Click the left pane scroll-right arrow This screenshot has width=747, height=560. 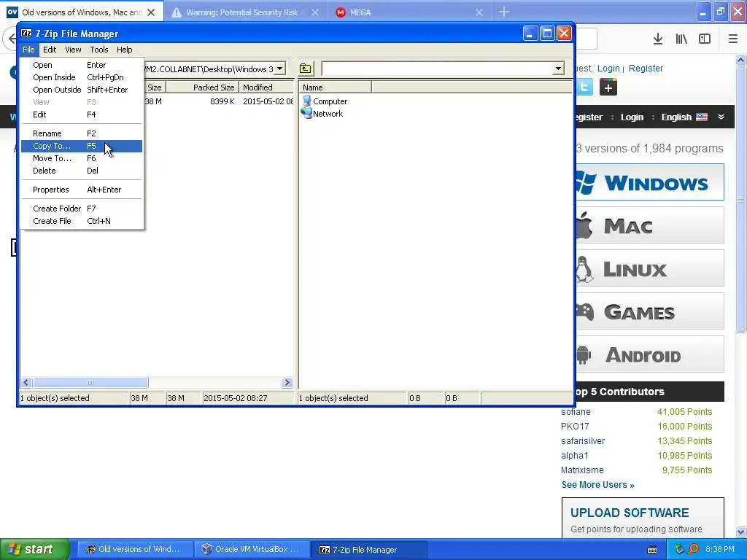(287, 382)
